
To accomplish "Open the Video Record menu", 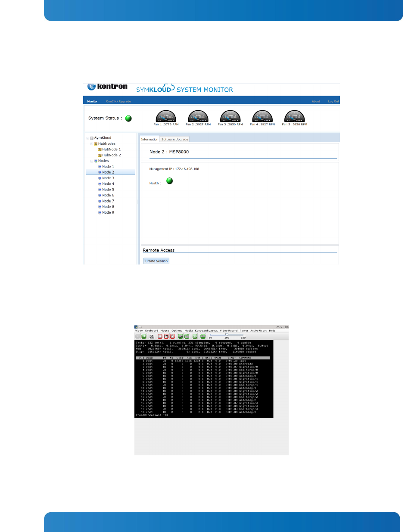I will click(x=229, y=331).
